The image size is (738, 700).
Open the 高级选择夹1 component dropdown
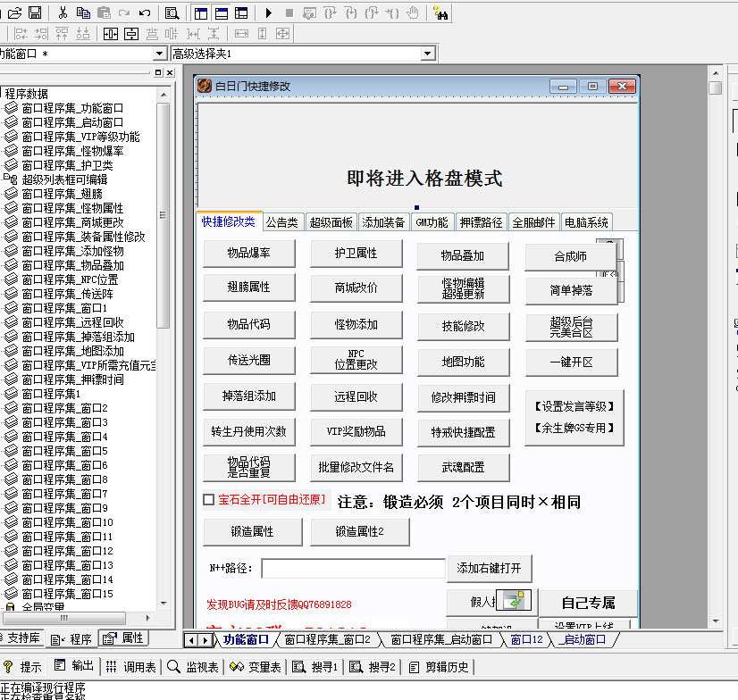point(427,54)
